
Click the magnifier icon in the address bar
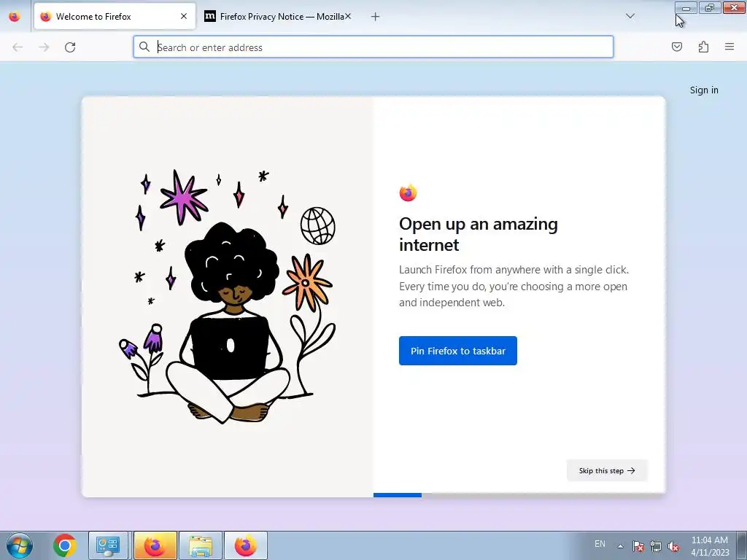pos(144,47)
